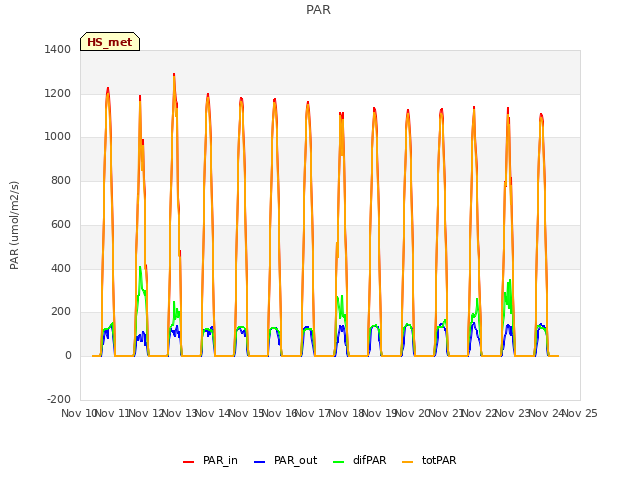Click the orange totPAR legend swatch

coord(408,462)
